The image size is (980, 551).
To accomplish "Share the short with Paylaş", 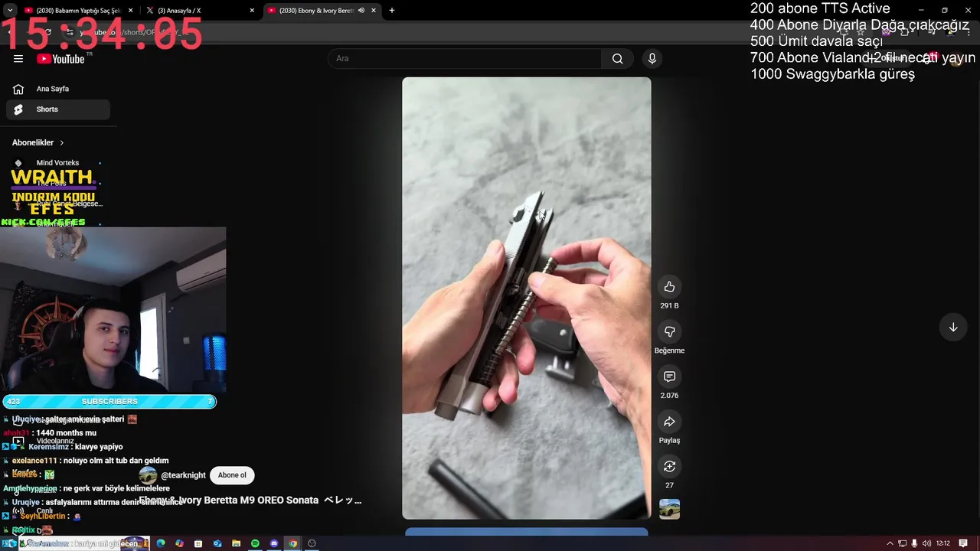I will [x=669, y=422].
